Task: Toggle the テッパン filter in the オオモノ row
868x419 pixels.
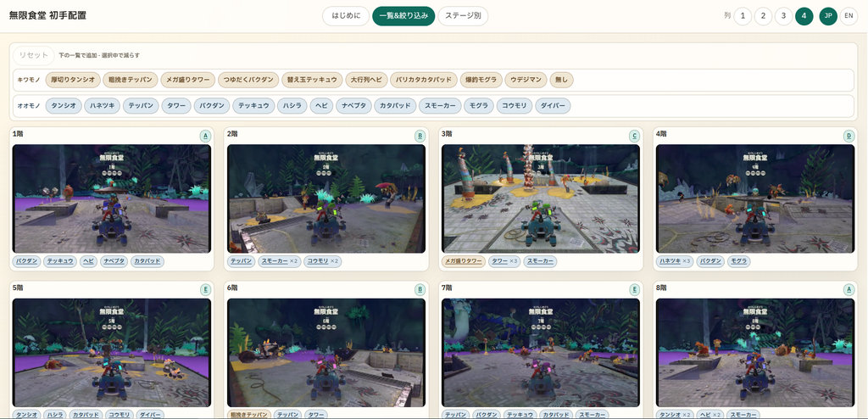Action: 141,106
